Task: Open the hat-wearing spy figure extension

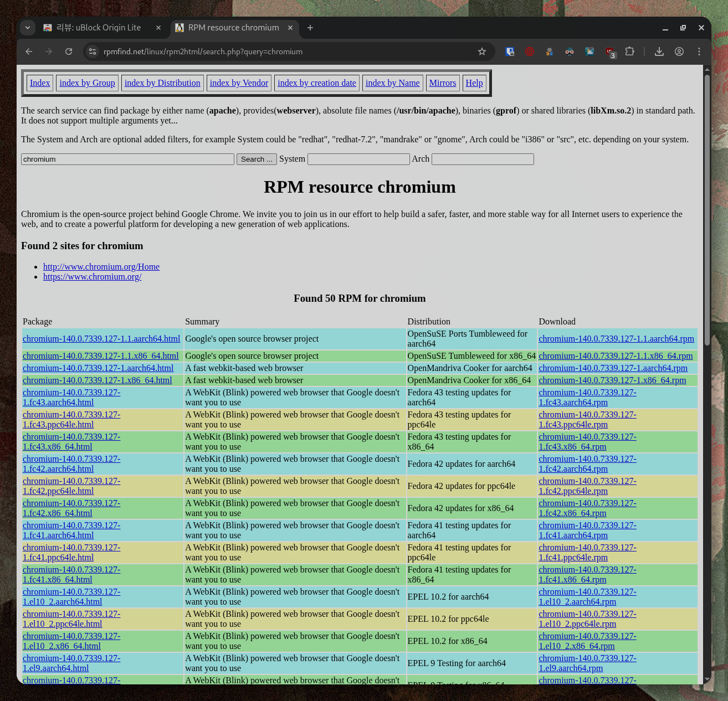Action: [x=550, y=51]
